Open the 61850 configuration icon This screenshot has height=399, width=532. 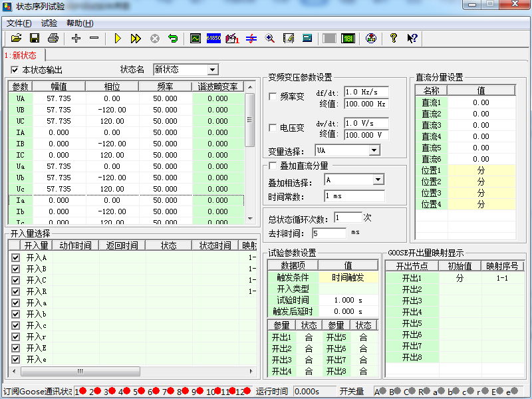pos(213,39)
